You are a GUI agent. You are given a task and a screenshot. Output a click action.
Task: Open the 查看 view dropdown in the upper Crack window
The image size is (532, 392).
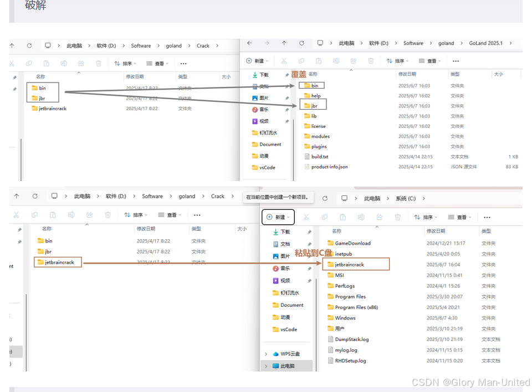tap(157, 64)
